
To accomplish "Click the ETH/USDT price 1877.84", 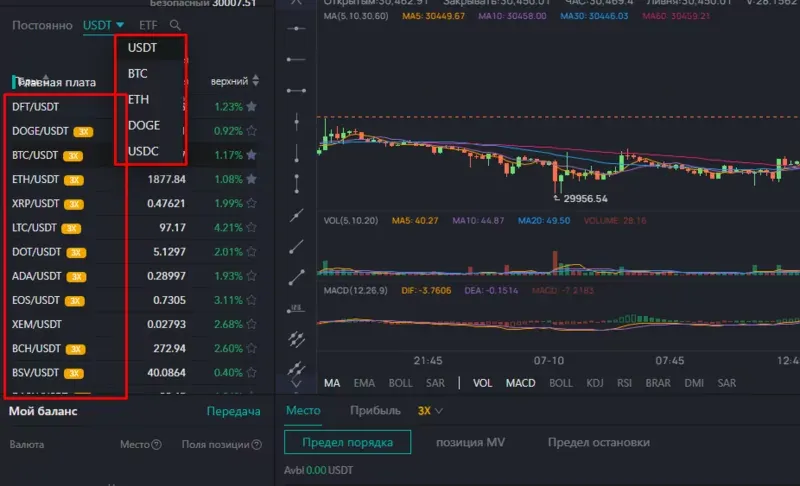I will click(x=166, y=179).
